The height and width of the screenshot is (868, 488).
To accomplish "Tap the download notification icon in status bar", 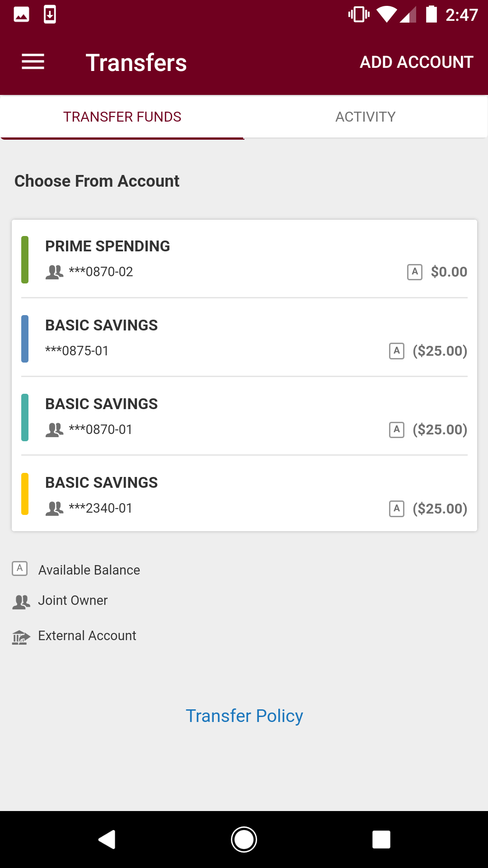I will click(x=50, y=14).
